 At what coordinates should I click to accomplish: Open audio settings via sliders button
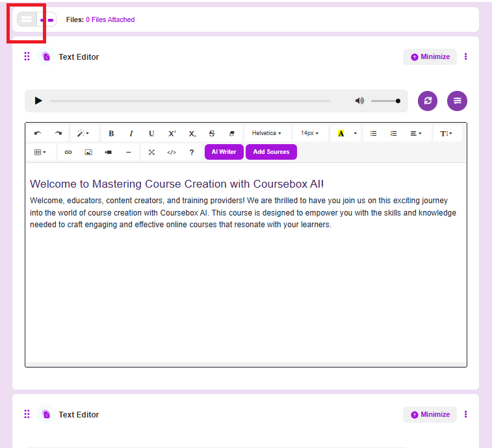457,101
